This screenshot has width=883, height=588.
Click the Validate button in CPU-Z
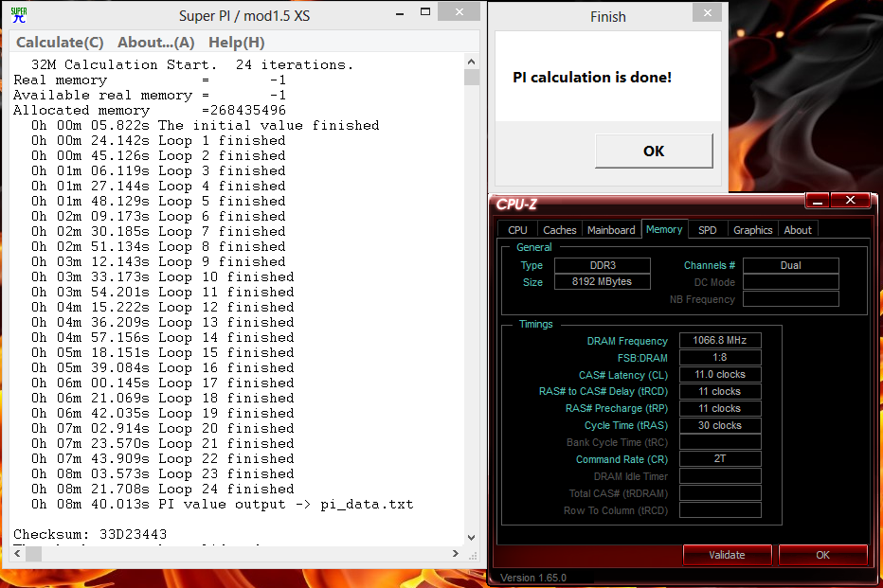[x=727, y=555]
